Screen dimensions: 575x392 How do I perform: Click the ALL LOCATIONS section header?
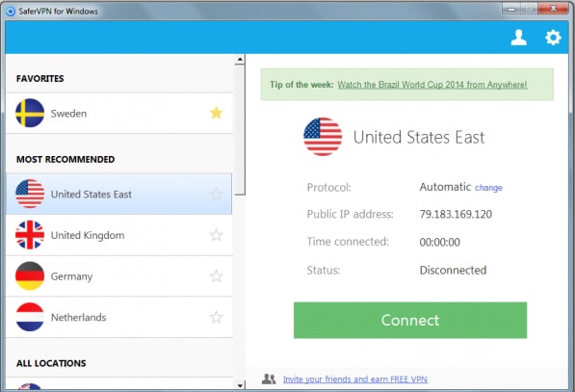point(51,363)
